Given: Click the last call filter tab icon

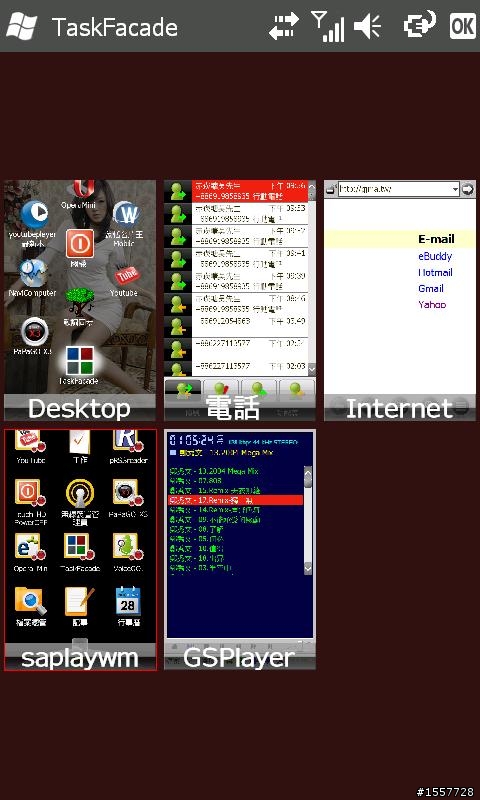Looking at the screenshot, I should pos(297,390).
